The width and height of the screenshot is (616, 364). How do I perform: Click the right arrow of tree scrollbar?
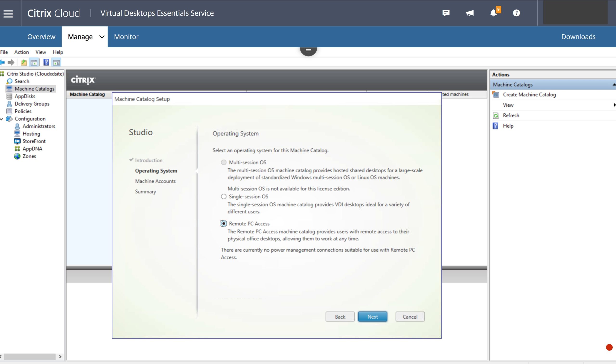(x=60, y=356)
